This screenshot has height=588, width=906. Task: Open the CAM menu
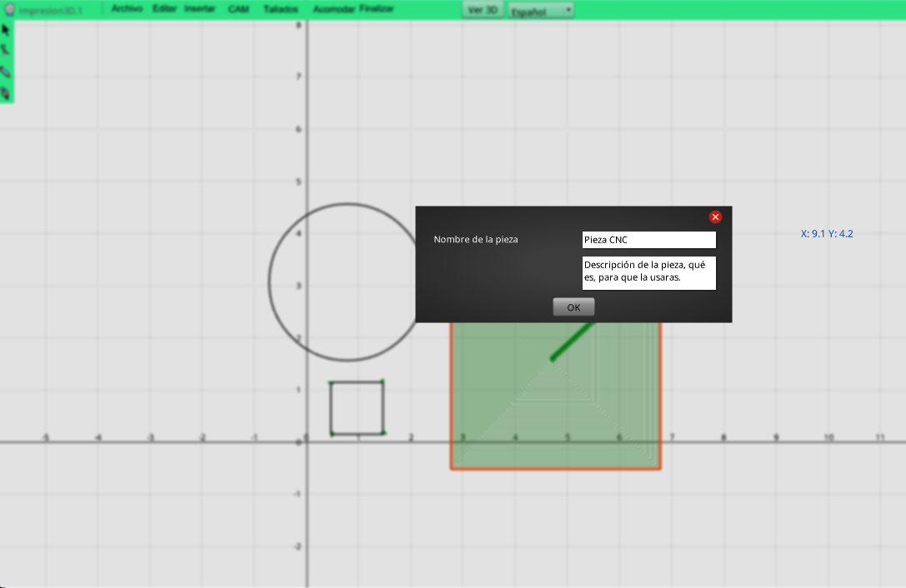point(238,9)
